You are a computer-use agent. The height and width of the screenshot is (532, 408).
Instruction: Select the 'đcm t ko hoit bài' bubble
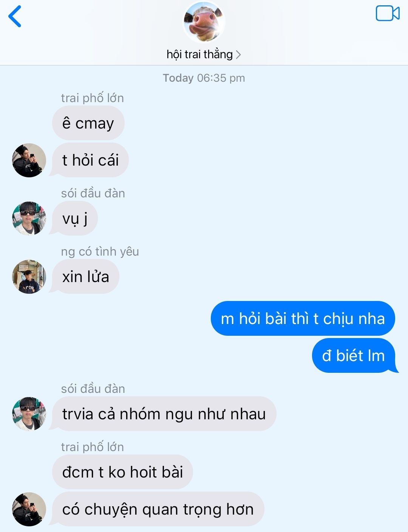(122, 472)
